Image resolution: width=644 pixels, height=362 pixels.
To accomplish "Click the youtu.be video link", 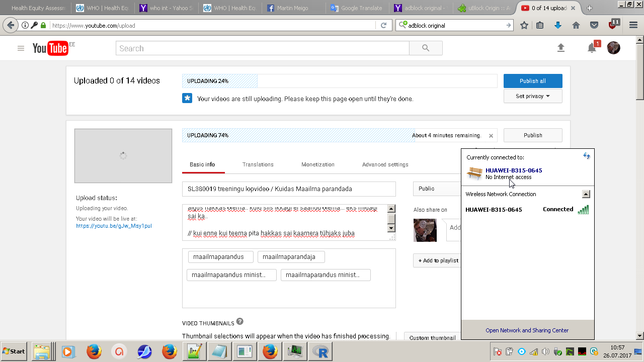I will pos(114,226).
